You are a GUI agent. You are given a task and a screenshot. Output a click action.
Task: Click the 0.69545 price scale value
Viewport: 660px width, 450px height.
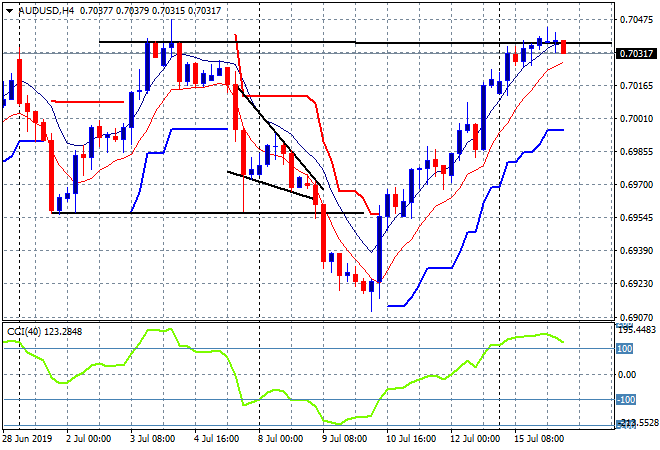tap(636, 218)
